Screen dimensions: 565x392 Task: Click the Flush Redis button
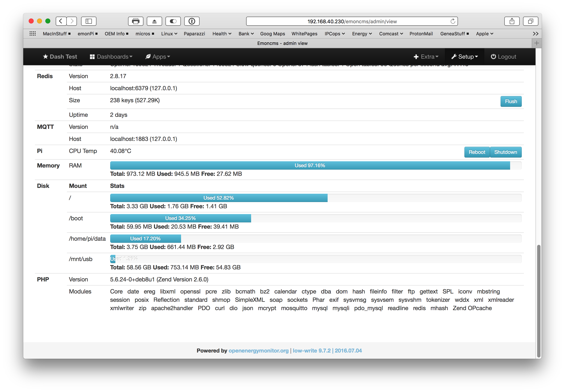(511, 101)
